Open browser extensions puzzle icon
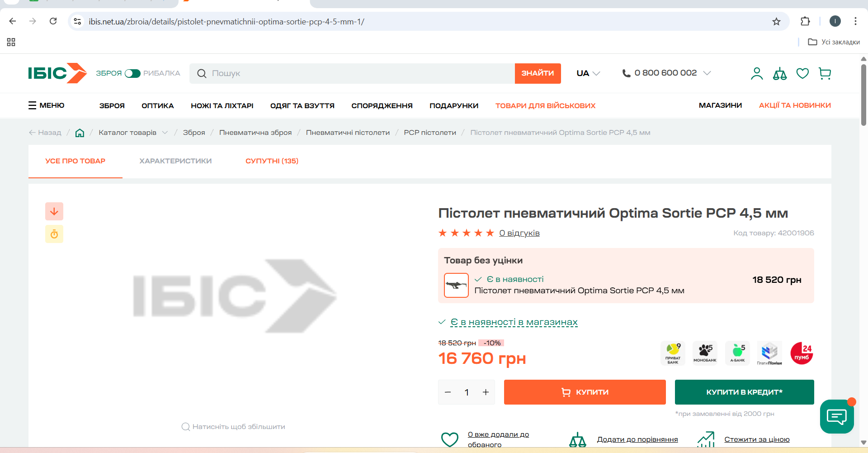Screen dimensions: 868x453 tap(805, 21)
